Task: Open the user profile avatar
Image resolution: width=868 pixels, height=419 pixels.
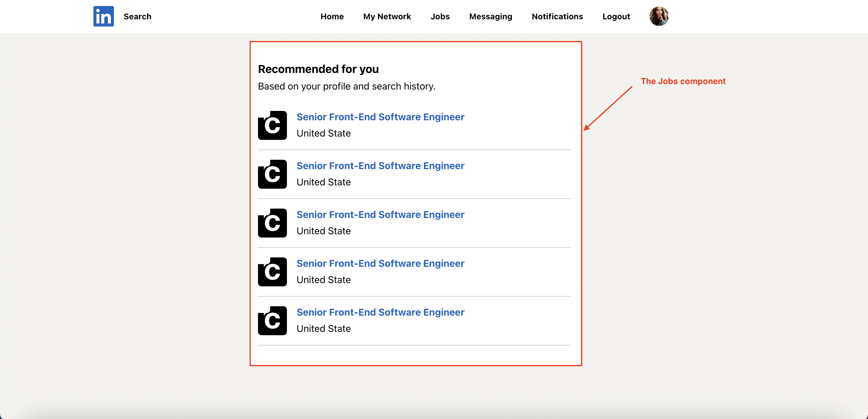Action: (659, 16)
